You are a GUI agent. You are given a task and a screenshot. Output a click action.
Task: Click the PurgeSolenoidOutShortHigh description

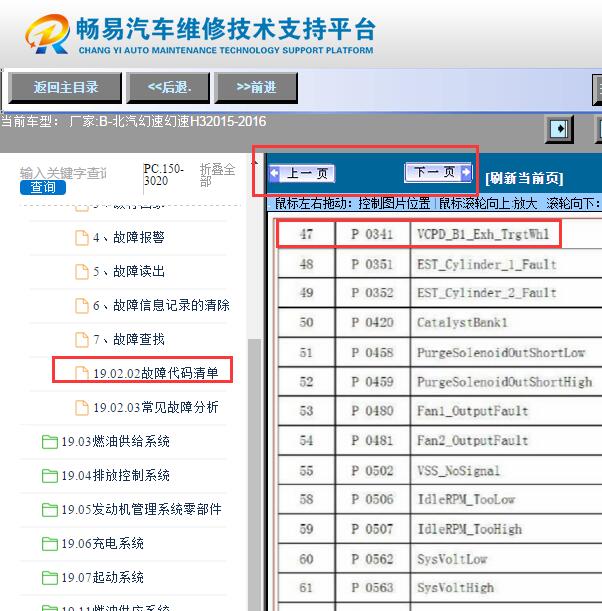tap(505, 382)
